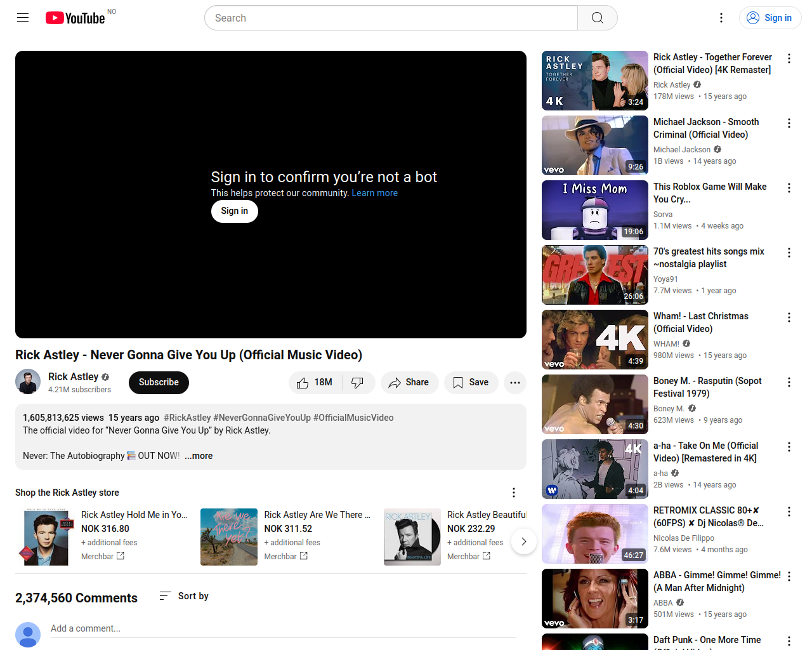812x650 pixels.
Task: Open options menu for Take On Me video
Action: point(789,447)
